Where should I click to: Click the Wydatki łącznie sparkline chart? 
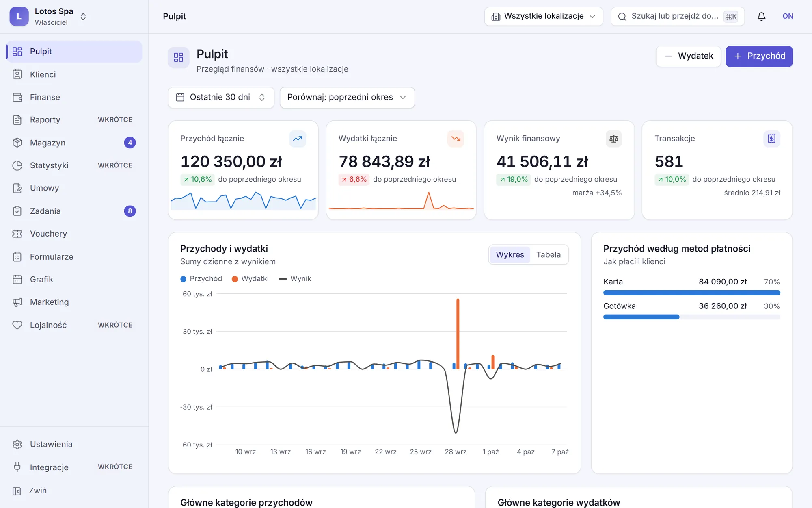(x=401, y=200)
